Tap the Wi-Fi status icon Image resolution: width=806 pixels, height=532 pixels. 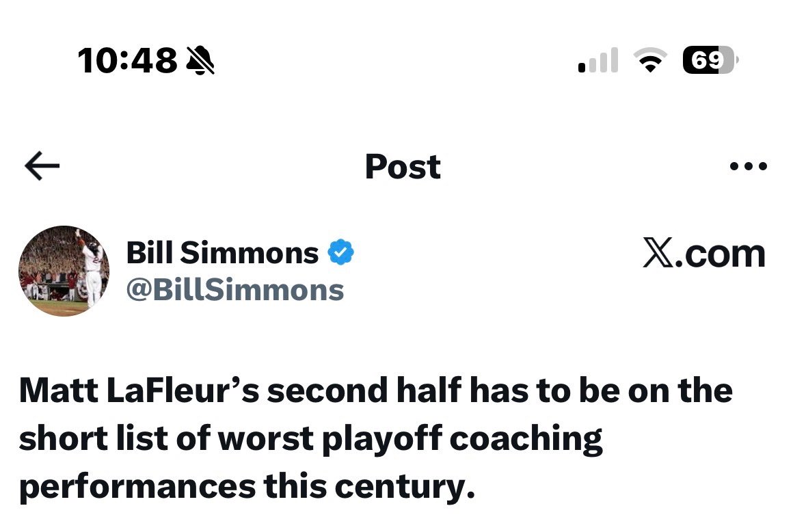click(651, 61)
